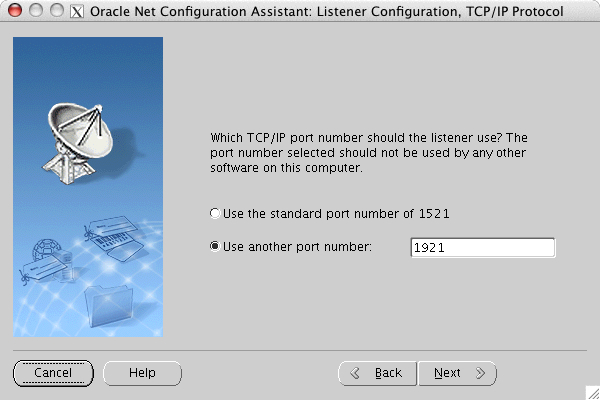Click the right chevron on Next button

click(x=480, y=373)
